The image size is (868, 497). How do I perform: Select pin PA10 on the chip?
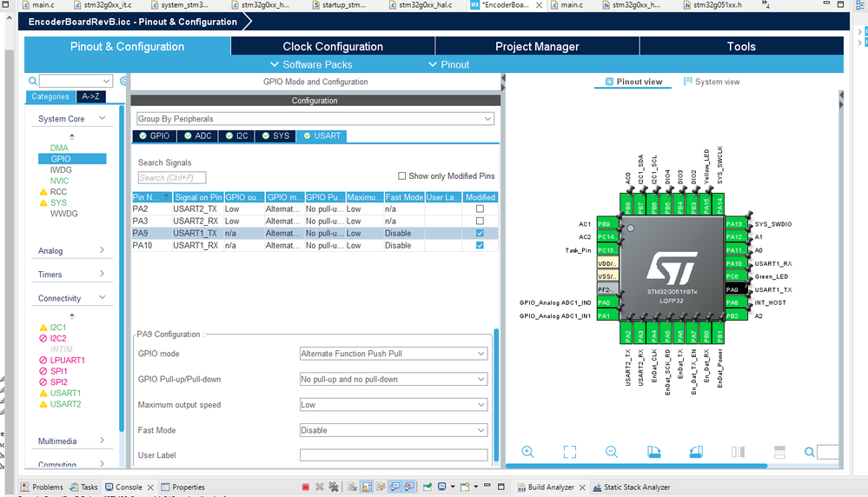pos(736,263)
